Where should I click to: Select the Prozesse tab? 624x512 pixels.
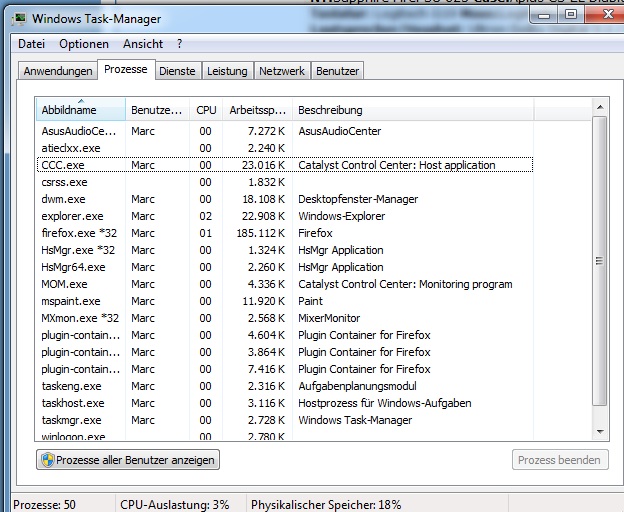pos(126,70)
